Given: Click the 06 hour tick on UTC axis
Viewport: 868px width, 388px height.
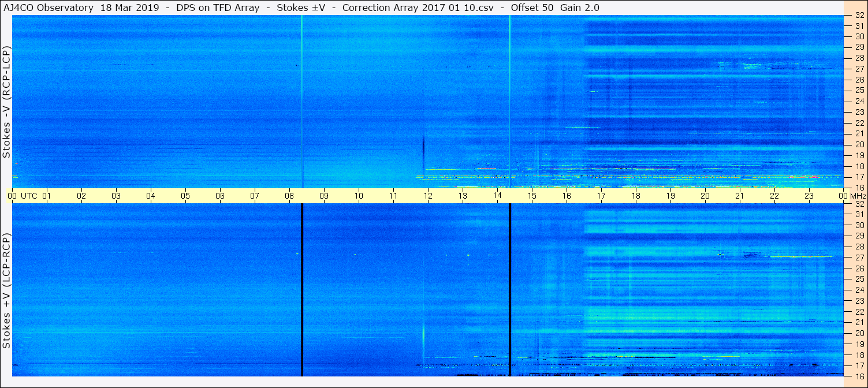Looking at the screenshot, I should tap(220, 196).
